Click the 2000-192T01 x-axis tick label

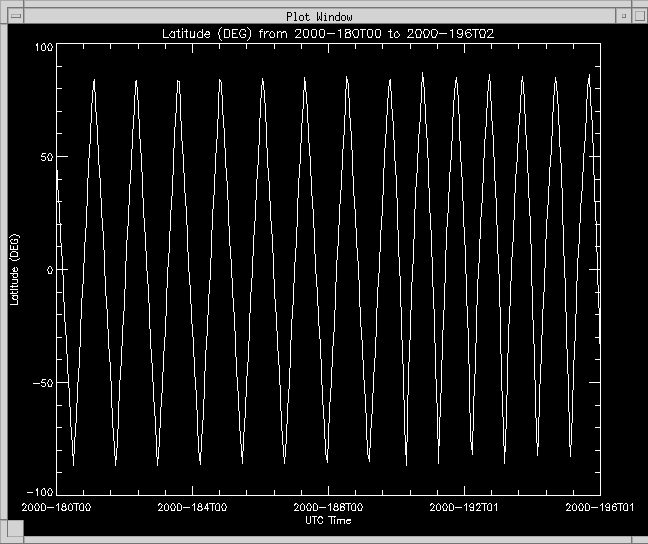point(466,508)
